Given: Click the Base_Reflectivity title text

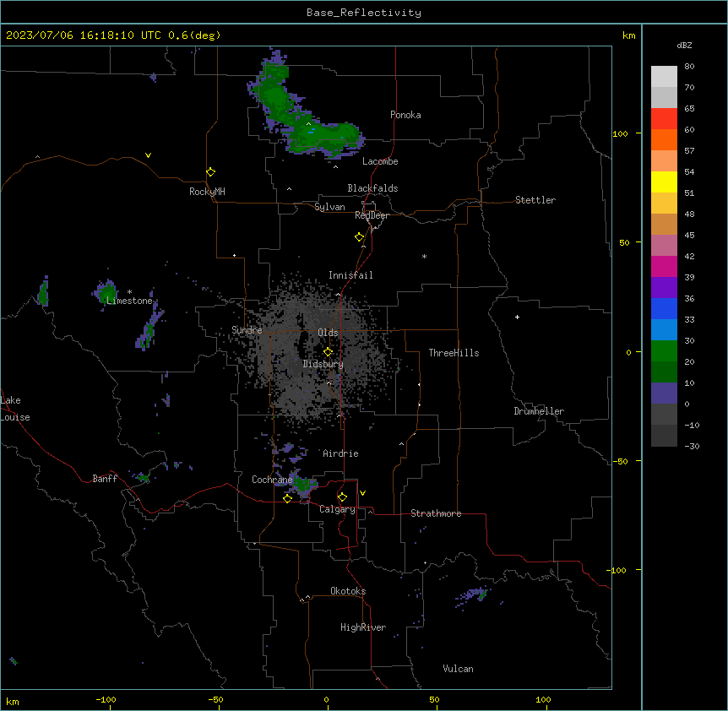Looking at the screenshot, I should point(363,13).
